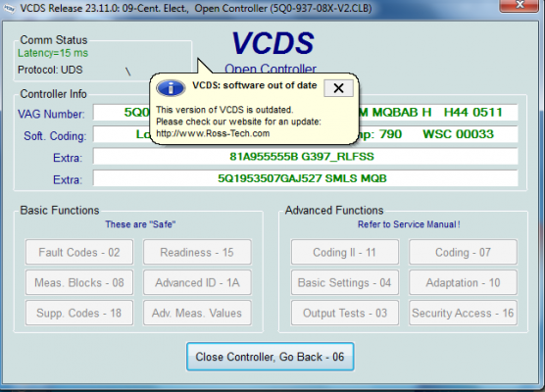Open Advanced ID - 1A
Viewport: 545px width, 392px height.
(x=197, y=282)
